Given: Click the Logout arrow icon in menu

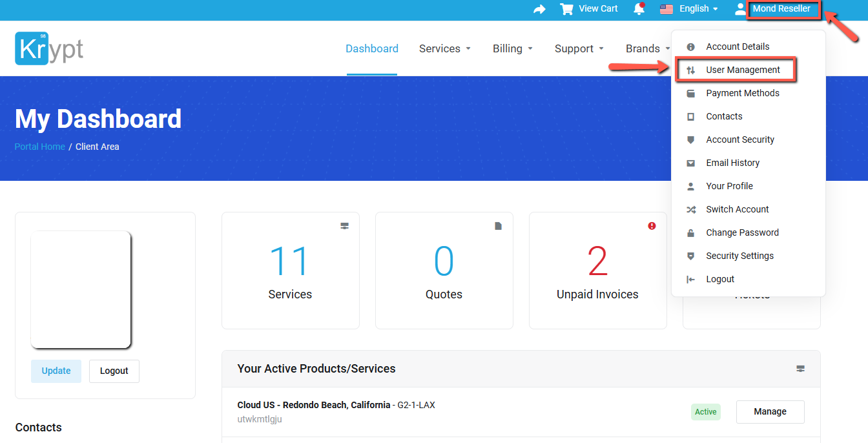Looking at the screenshot, I should click(x=691, y=279).
